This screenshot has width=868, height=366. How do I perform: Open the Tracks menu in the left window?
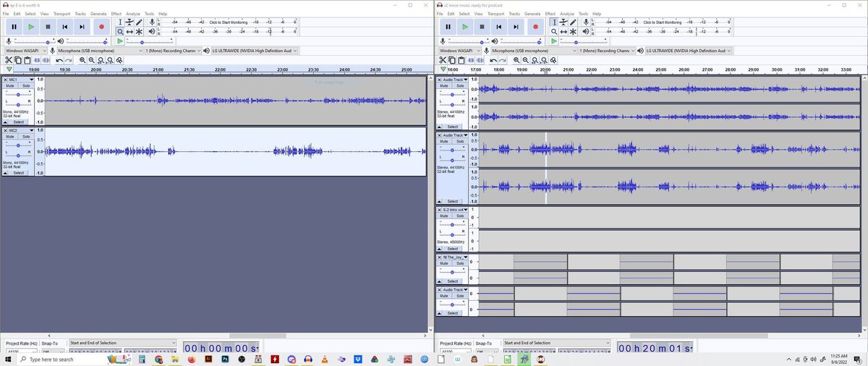tap(80, 13)
